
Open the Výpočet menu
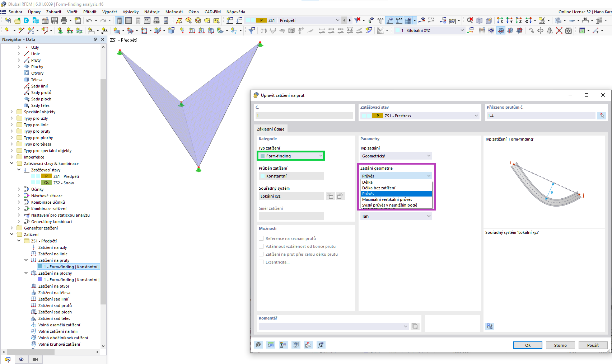click(109, 11)
